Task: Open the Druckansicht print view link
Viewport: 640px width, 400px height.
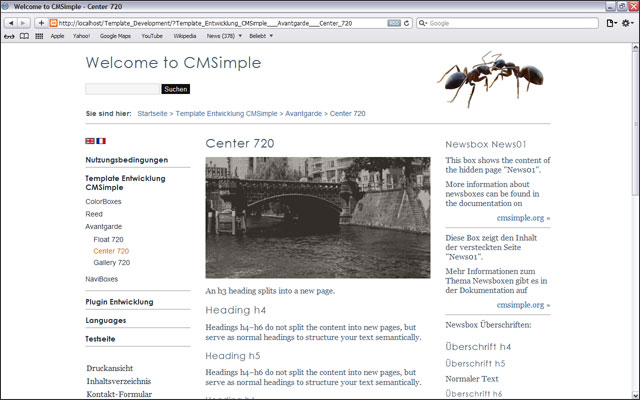Action: (109, 368)
